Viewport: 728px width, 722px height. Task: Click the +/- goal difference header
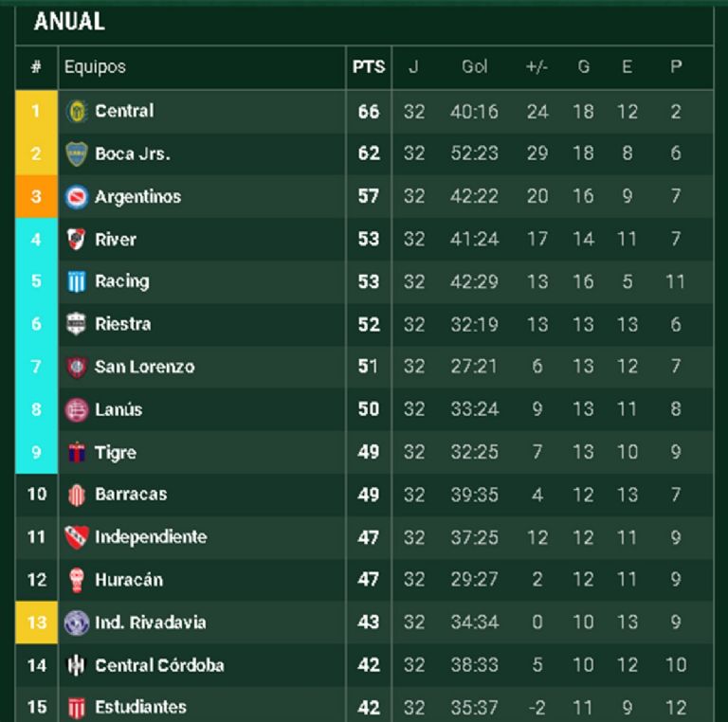pos(537,67)
